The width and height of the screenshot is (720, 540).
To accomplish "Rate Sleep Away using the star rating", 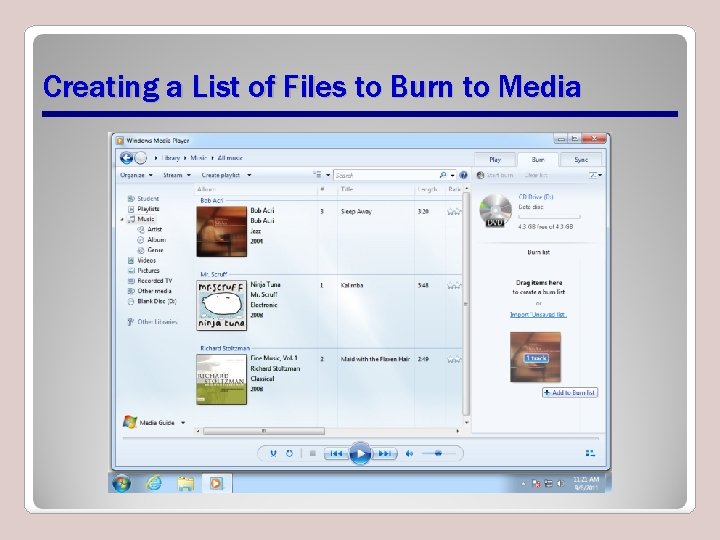I will point(454,212).
